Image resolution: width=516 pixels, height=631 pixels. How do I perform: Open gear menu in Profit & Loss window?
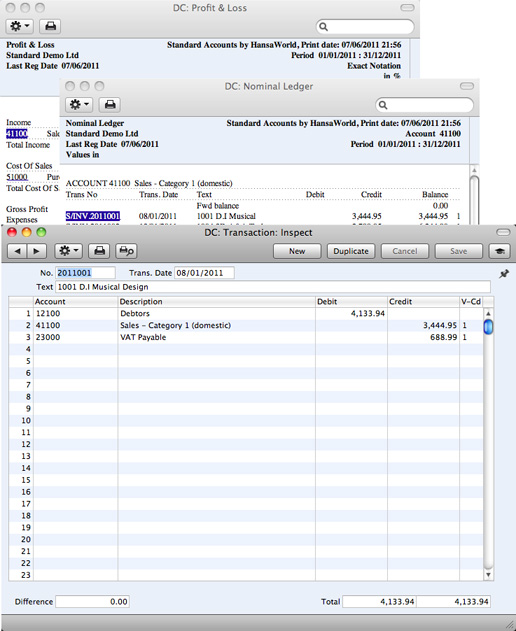[x=19, y=26]
